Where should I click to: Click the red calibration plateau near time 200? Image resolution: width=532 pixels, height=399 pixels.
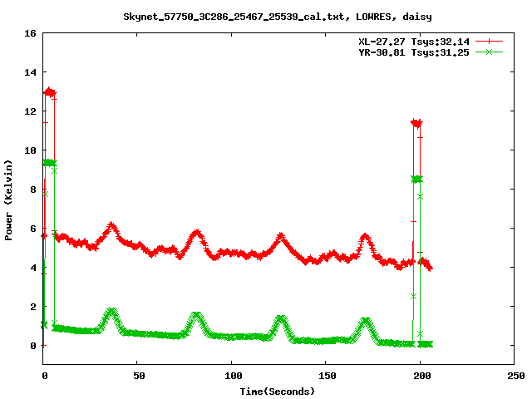(x=416, y=123)
